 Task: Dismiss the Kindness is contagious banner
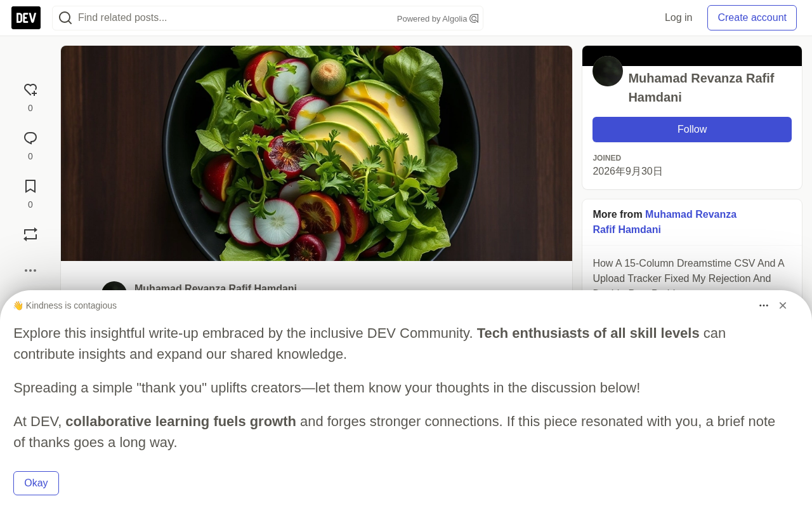coord(783,305)
